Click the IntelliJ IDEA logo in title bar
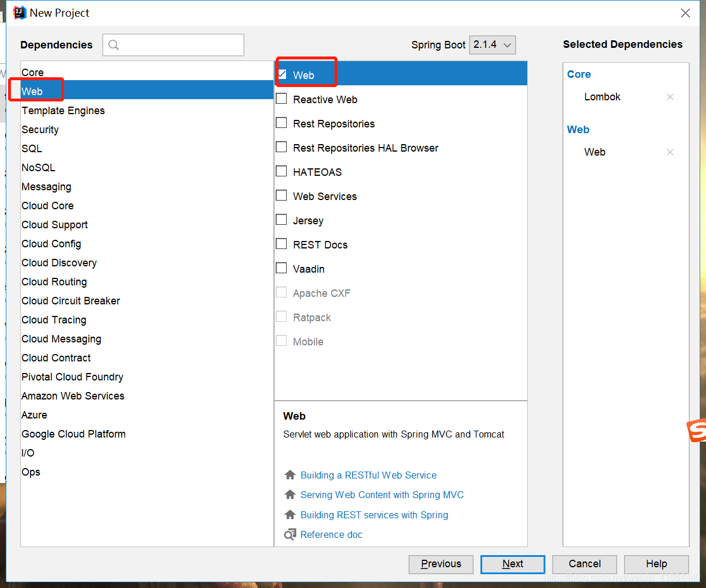706x588 pixels. (19, 13)
